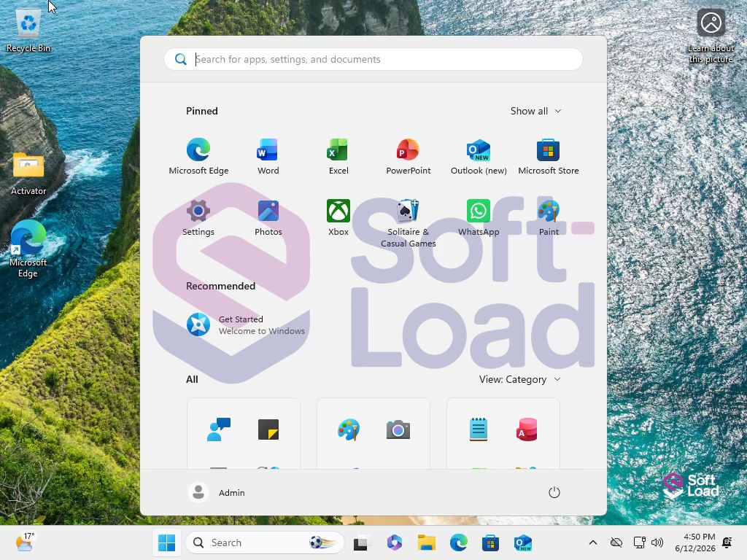The image size is (747, 560).
Task: Click the power button in Start menu
Action: tap(554, 492)
